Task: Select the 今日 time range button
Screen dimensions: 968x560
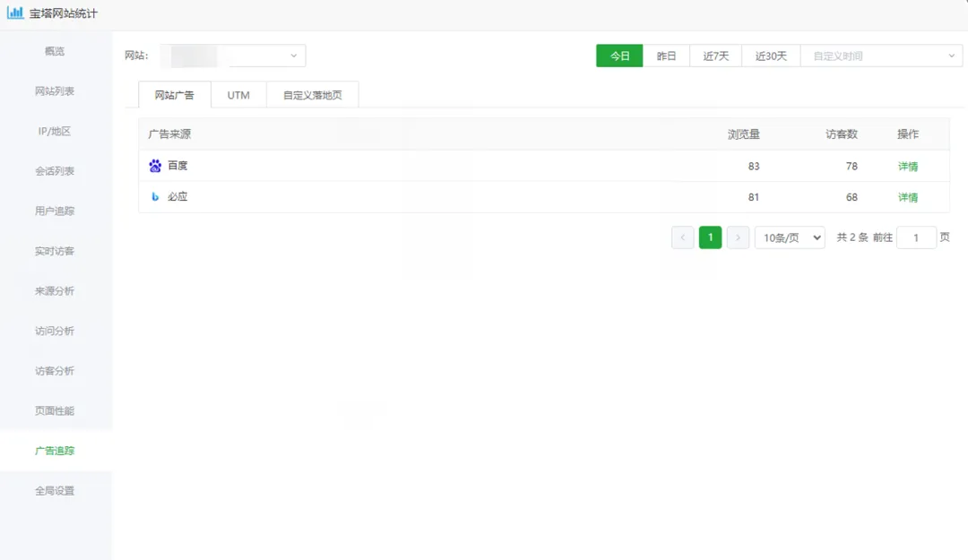Action: click(619, 56)
